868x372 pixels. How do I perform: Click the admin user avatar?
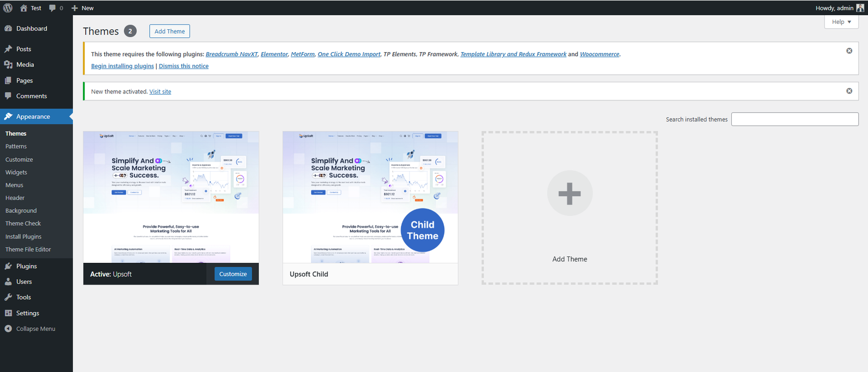tap(860, 8)
